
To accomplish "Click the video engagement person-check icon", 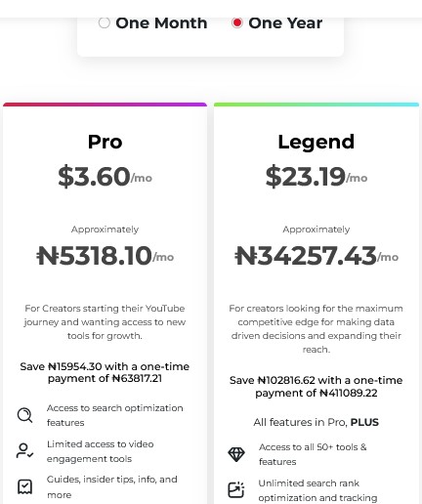I will click(24, 451).
